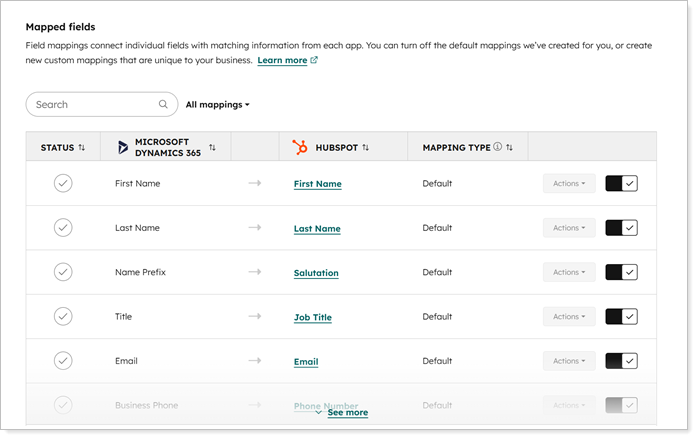Click the Mapping Type info icon

pyautogui.click(x=497, y=147)
